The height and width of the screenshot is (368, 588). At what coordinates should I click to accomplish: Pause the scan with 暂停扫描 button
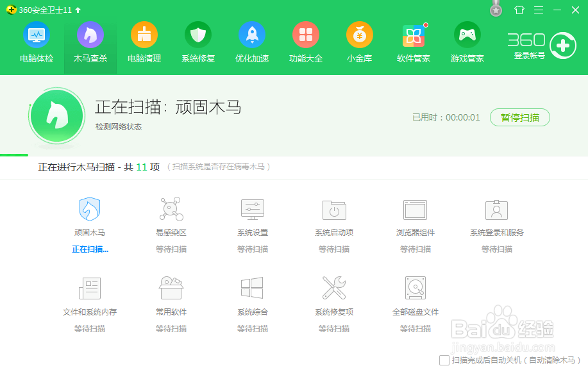520,117
